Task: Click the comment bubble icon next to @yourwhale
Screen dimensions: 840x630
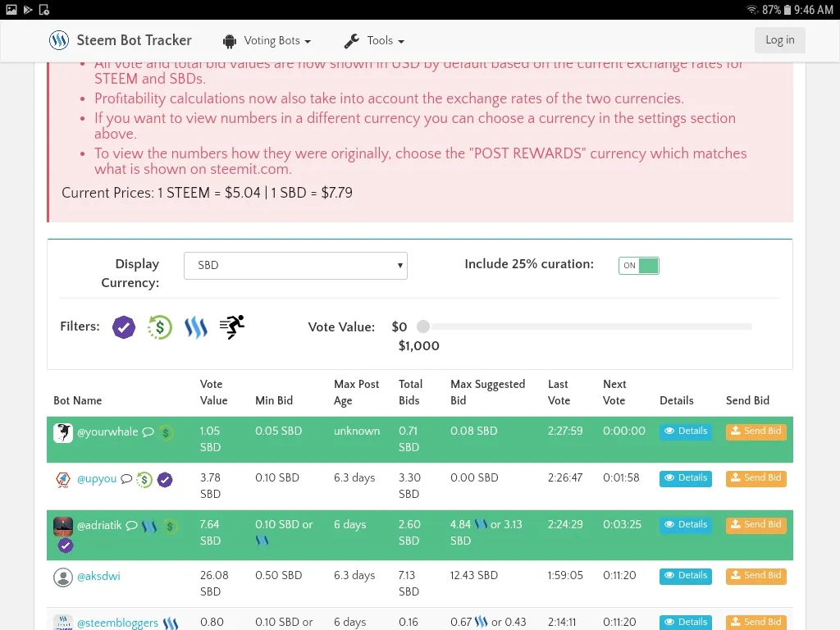Action: 148,431
